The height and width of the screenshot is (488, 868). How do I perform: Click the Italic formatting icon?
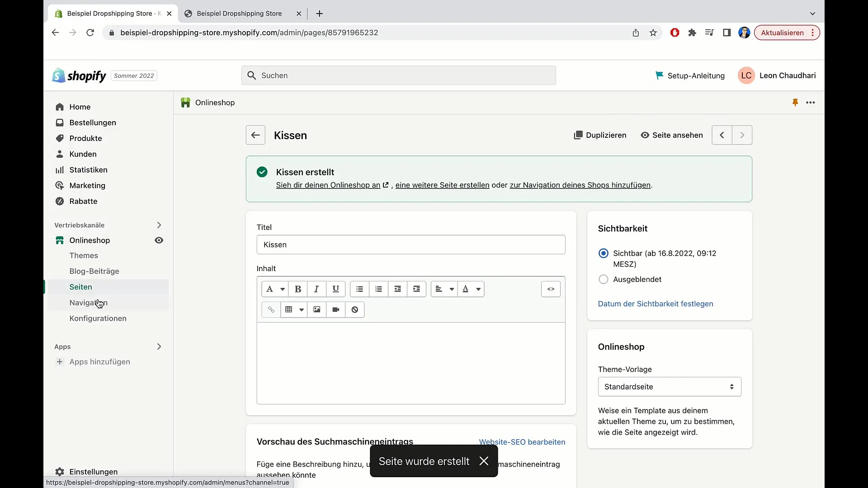tap(316, 289)
